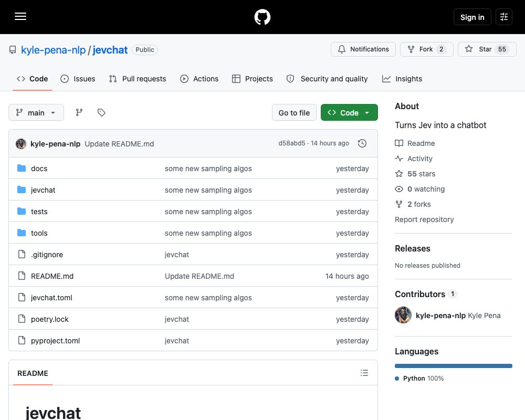Open commit d58abd5 hash link
525x420 pixels.
pyautogui.click(x=291, y=143)
